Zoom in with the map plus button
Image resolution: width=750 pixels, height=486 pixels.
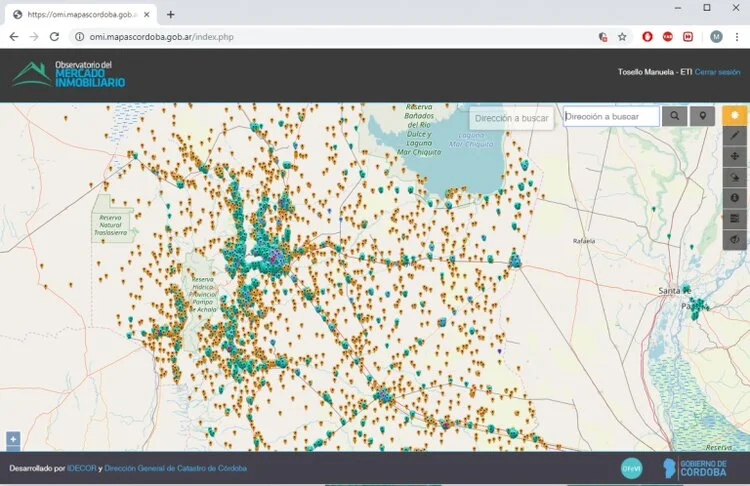coord(13,439)
